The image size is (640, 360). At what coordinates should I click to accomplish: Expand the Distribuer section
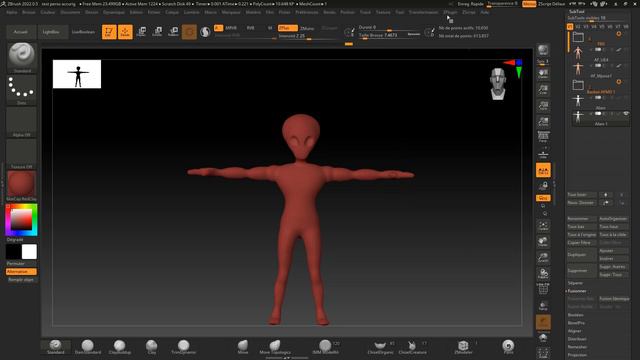[x=577, y=339]
